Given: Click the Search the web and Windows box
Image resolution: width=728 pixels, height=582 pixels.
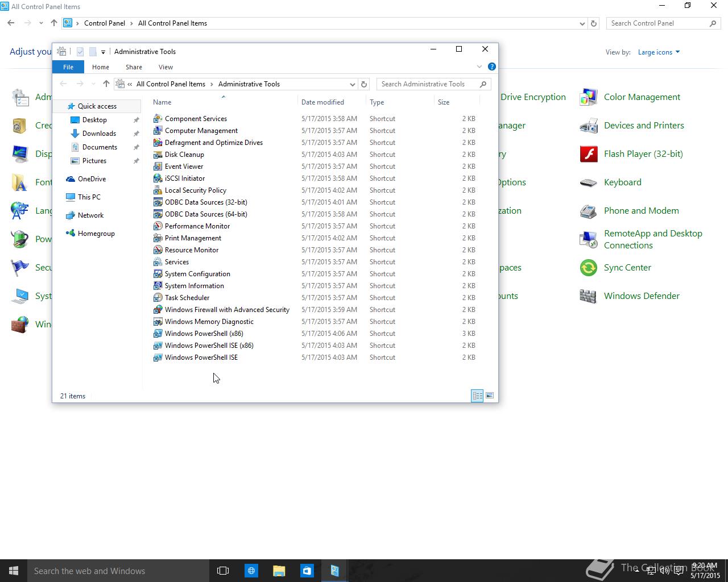Looking at the screenshot, I should pos(118,571).
